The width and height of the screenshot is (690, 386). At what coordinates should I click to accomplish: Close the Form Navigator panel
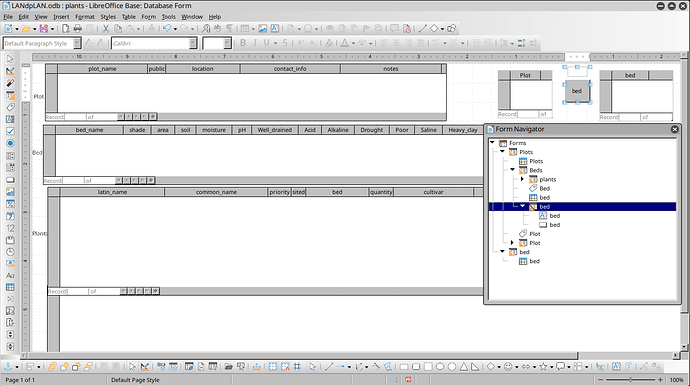(x=675, y=129)
